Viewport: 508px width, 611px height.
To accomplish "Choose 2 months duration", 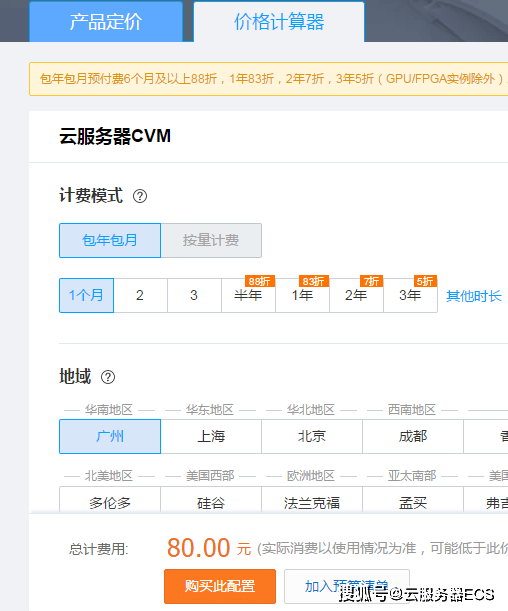I will [140, 295].
